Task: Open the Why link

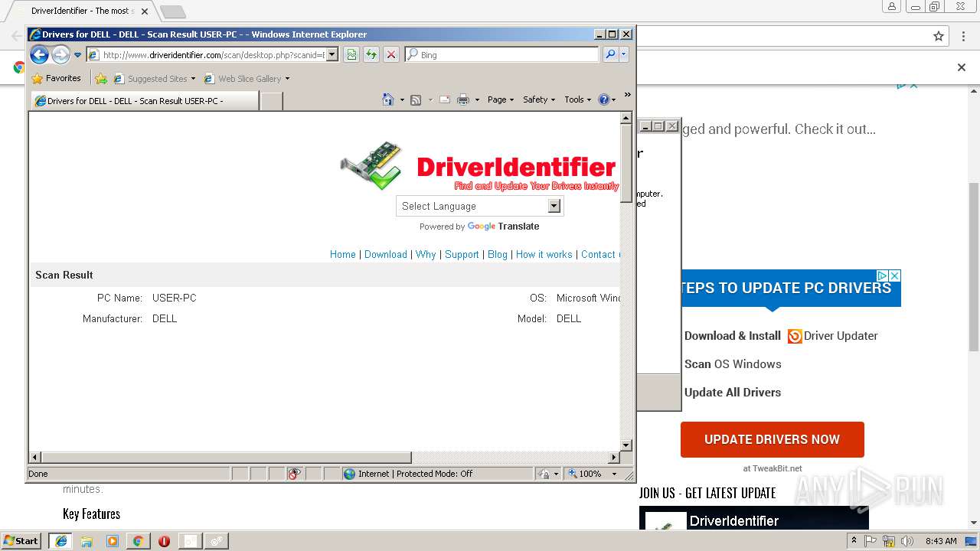Action: [x=426, y=254]
